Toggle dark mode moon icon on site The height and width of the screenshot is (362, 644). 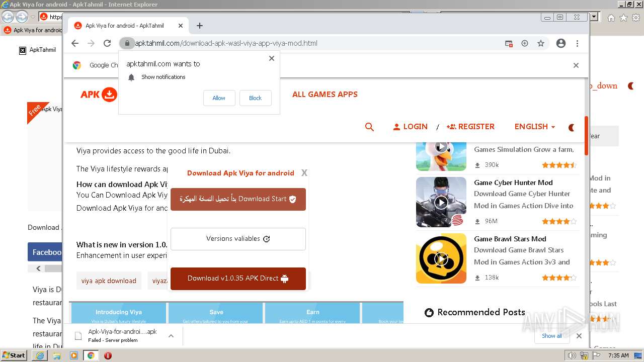(572, 128)
